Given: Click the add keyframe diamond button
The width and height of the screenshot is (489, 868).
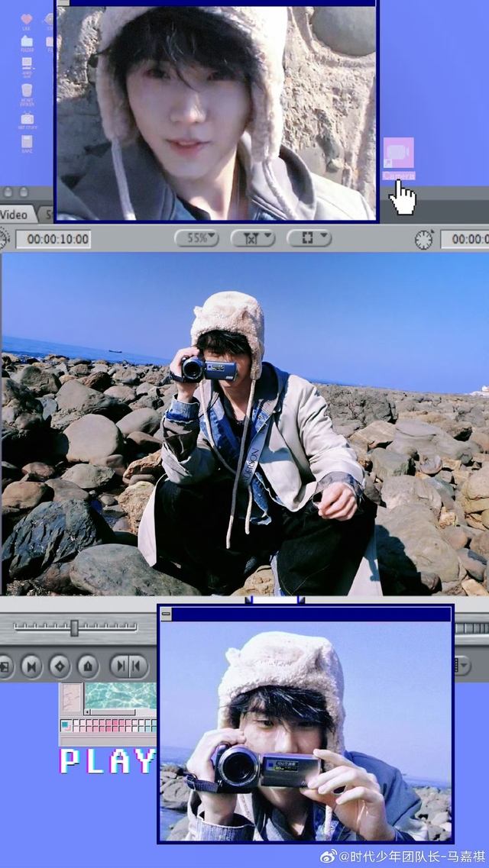Looking at the screenshot, I should point(60,666).
